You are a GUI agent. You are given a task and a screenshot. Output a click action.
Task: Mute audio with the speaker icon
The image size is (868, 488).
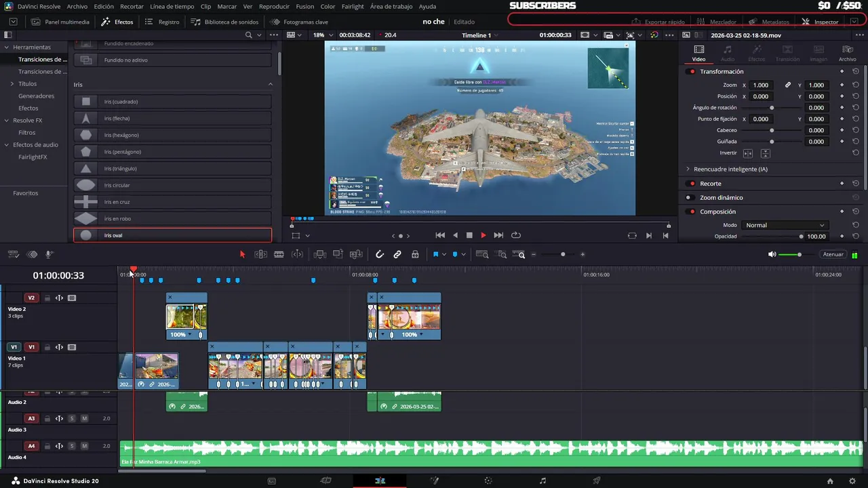tap(772, 254)
